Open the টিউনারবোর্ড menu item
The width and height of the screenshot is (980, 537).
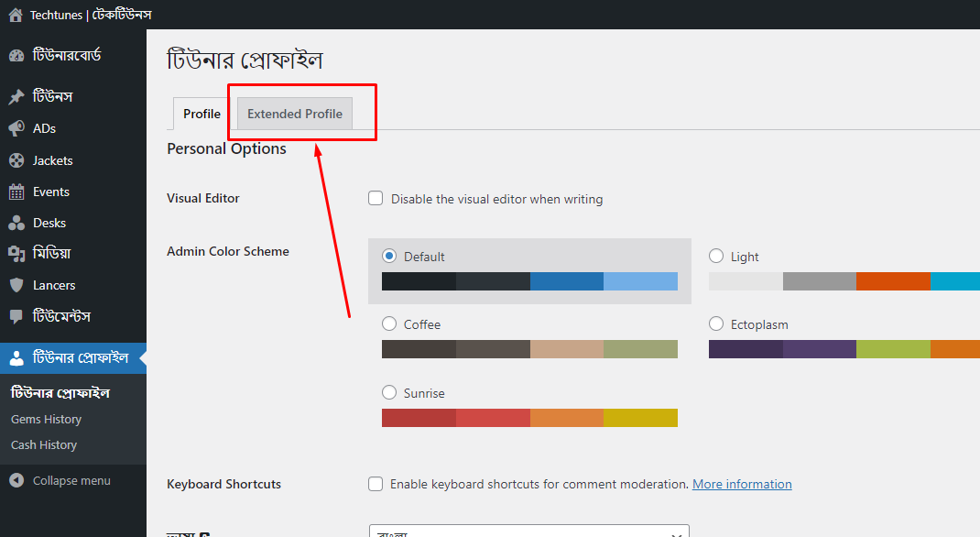point(67,56)
